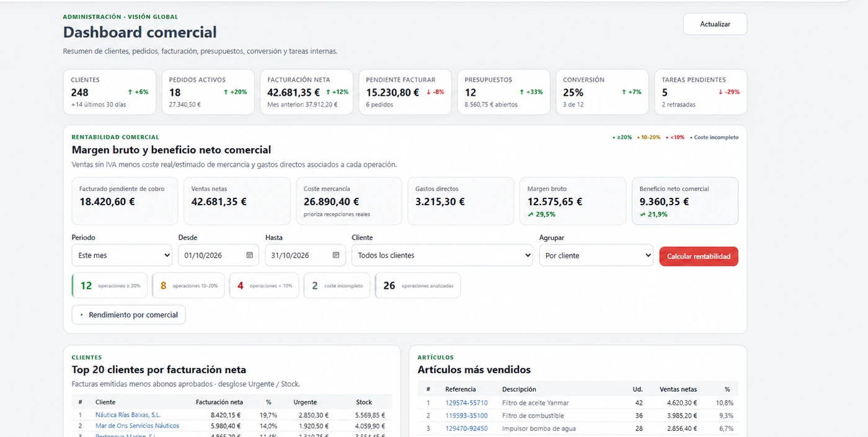
Task: Select the Pedidos activos summary card
Action: click(x=208, y=92)
